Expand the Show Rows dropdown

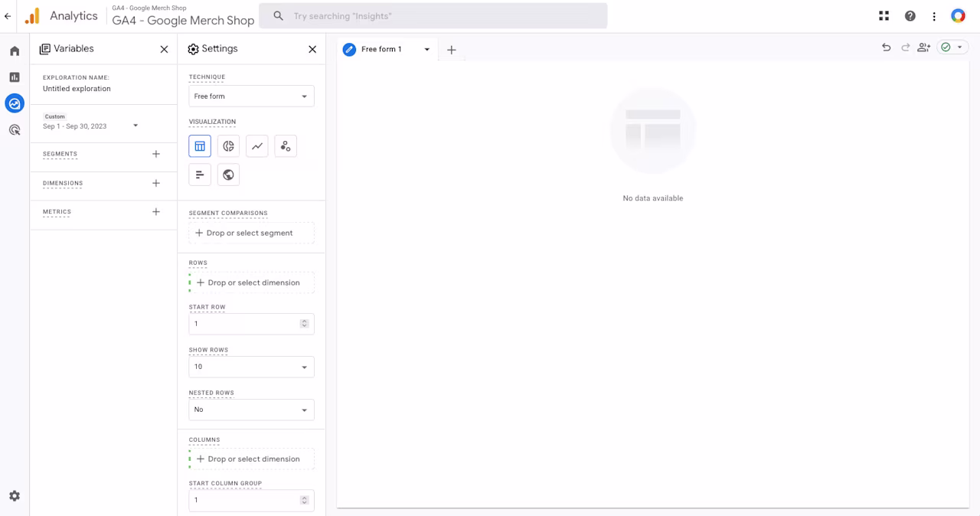251,367
